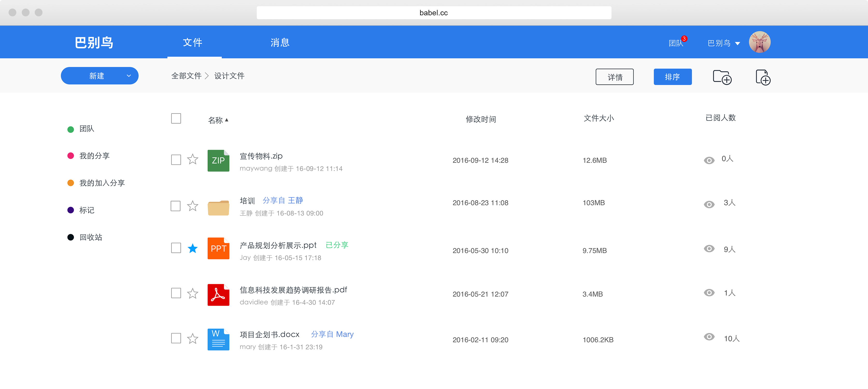Switch to the 消息 tab
This screenshot has height=389, width=868.
(x=280, y=42)
